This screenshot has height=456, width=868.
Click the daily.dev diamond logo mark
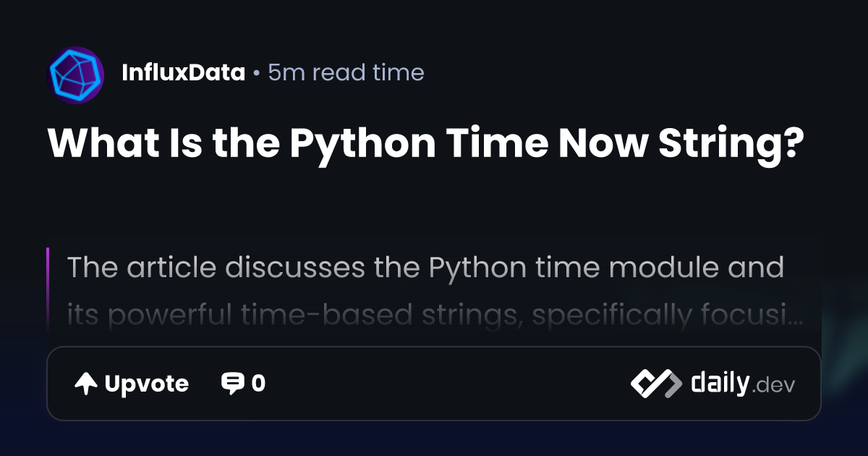pyautogui.click(x=655, y=384)
